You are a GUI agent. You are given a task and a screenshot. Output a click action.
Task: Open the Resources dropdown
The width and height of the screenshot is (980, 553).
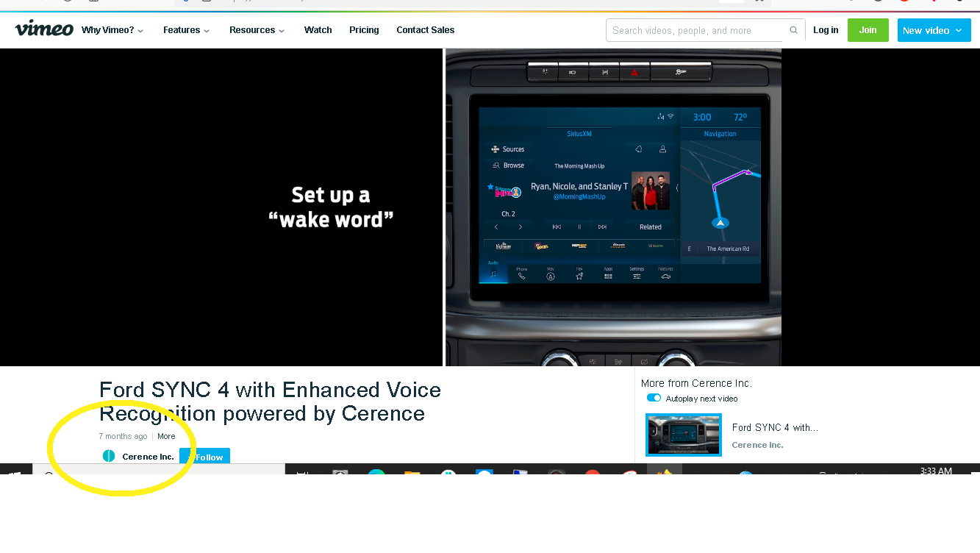(257, 30)
